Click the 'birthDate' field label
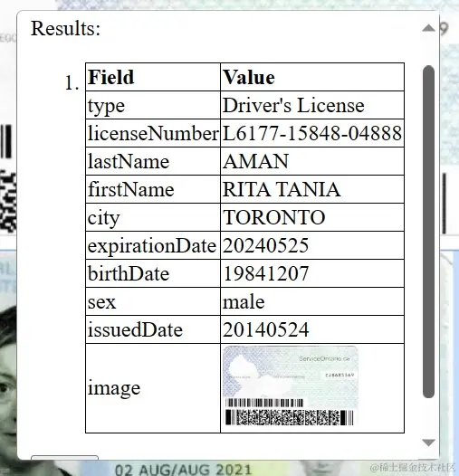 point(129,273)
